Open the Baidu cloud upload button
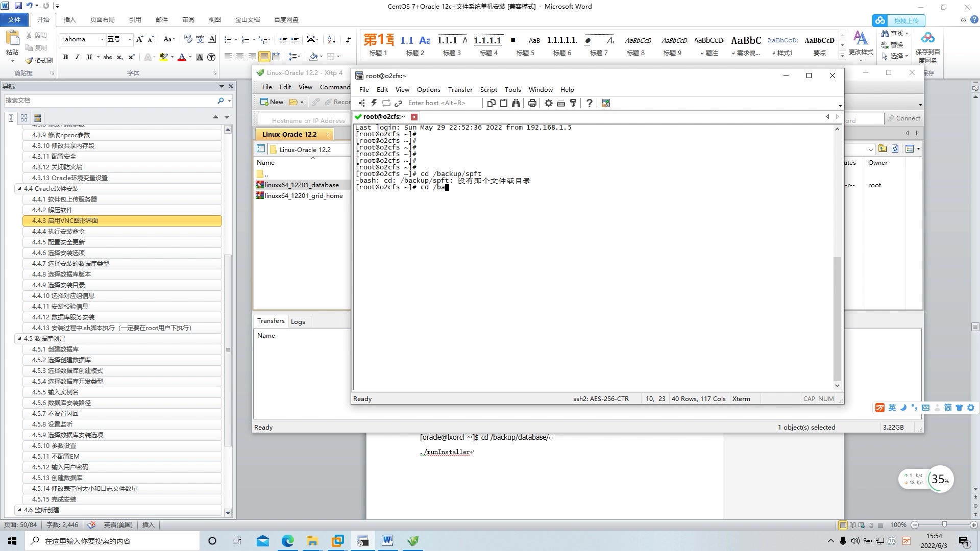 tap(899, 20)
